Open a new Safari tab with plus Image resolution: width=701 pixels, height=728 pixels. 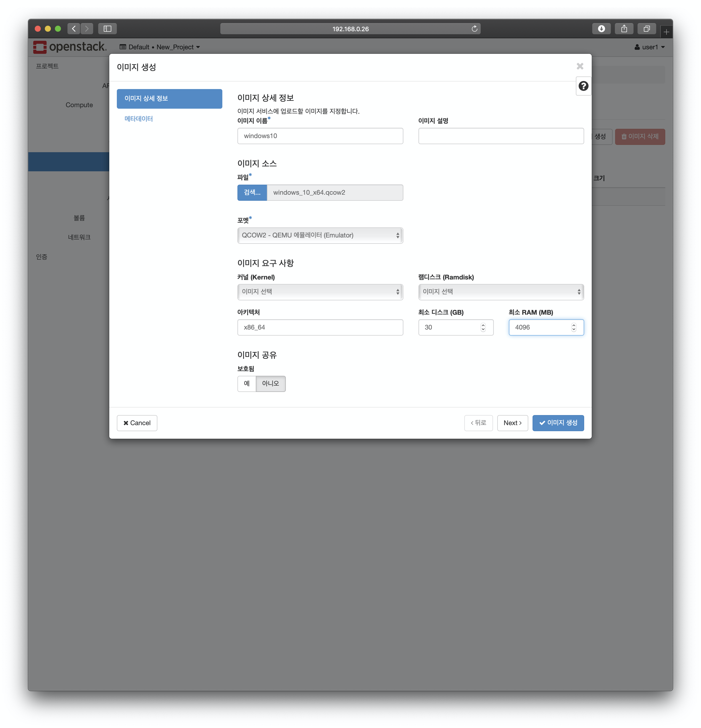666,32
